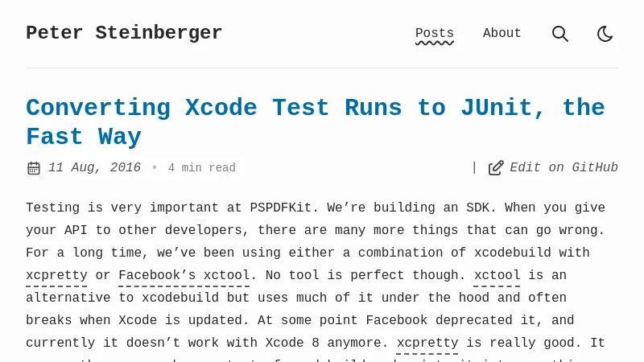Open the xcpretty link before "is really good"

tap(427, 343)
